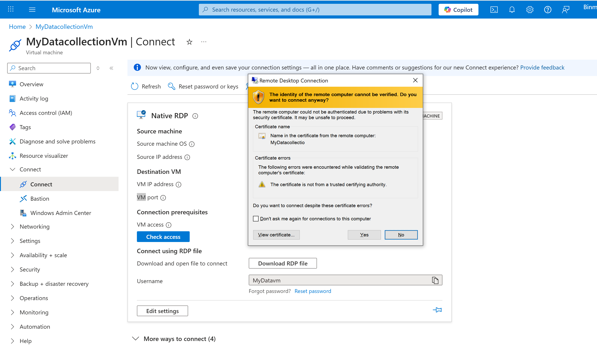
Task: Pin the Native RDP card
Action: pos(437,310)
